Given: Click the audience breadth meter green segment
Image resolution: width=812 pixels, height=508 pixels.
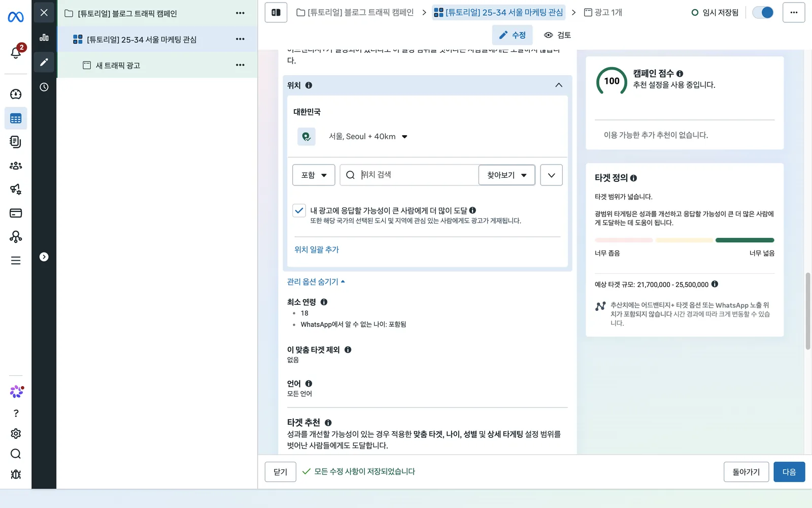Looking at the screenshot, I should point(745,240).
